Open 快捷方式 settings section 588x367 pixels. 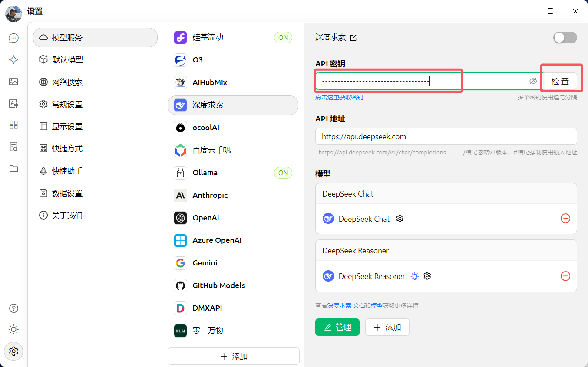coord(95,149)
